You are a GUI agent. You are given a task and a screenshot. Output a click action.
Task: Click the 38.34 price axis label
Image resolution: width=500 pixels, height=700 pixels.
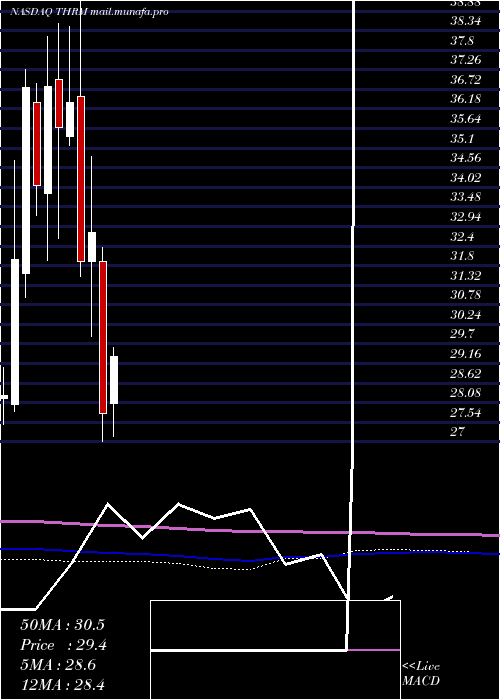point(466,21)
